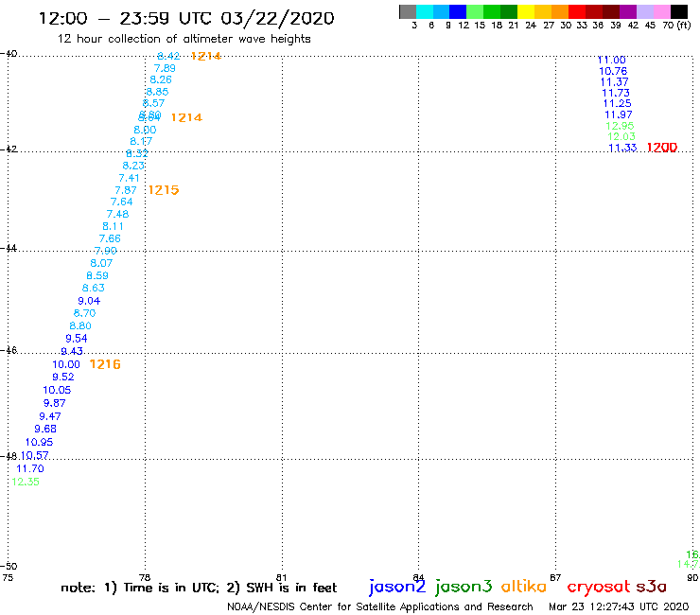Viewport: 700px width, 615px height.
Task: Click the wave height value 7.87
Action: click(x=126, y=190)
